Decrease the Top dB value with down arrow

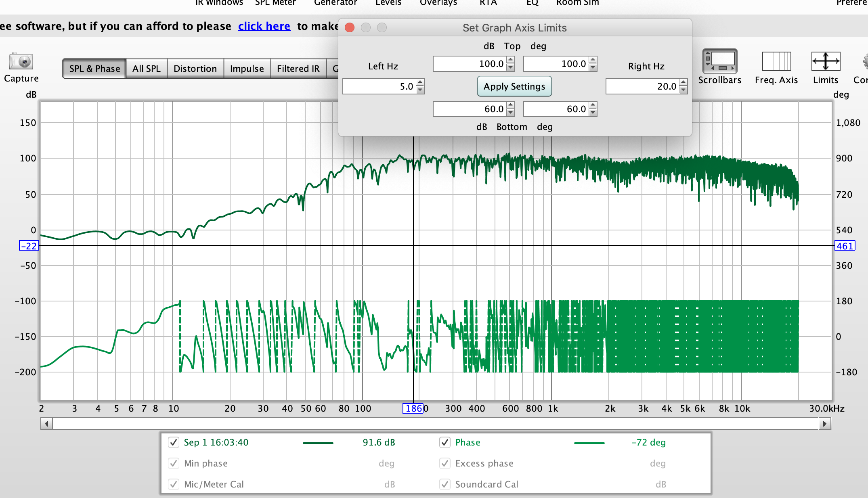(511, 67)
